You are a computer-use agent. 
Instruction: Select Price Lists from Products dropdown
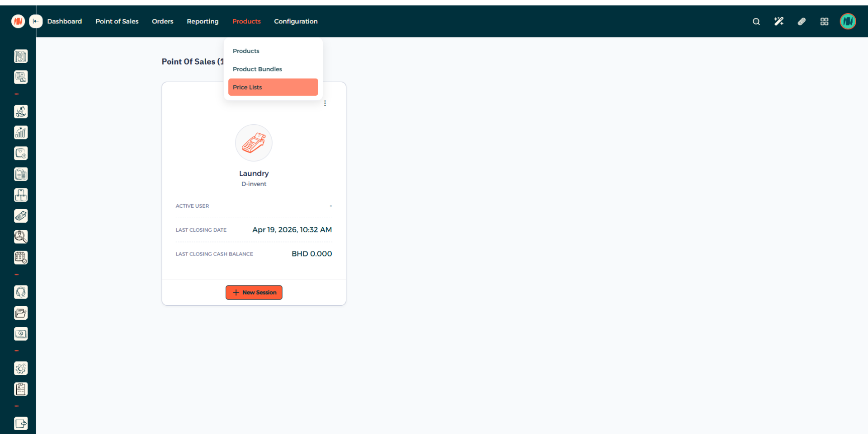pos(273,87)
